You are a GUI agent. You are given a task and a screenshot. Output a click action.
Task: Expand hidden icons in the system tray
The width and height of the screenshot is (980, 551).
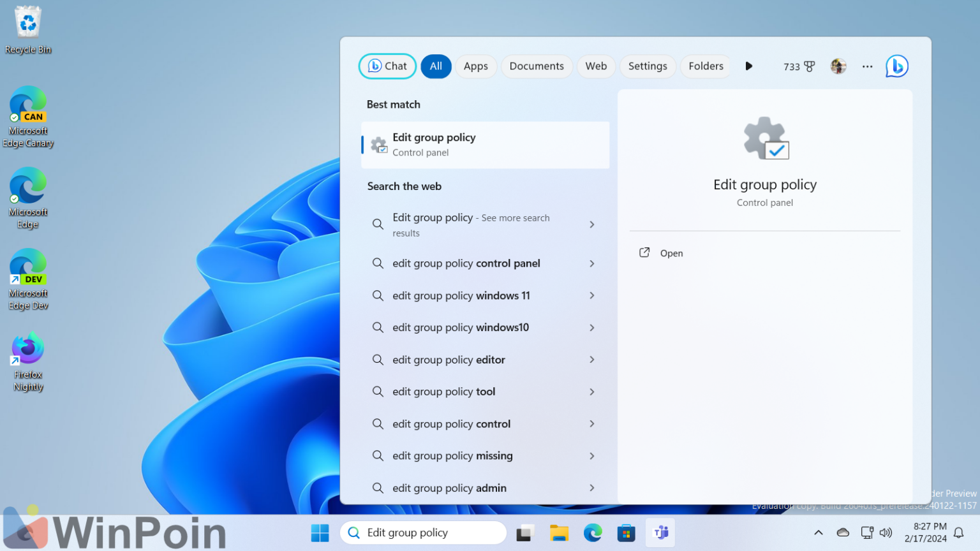pyautogui.click(x=819, y=532)
